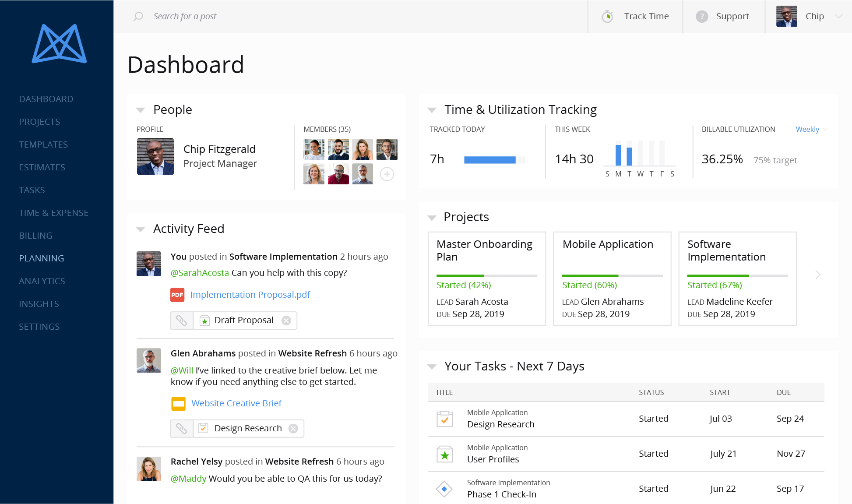The image size is (852, 504).
Task: Click the add member plus icon
Action: [387, 174]
